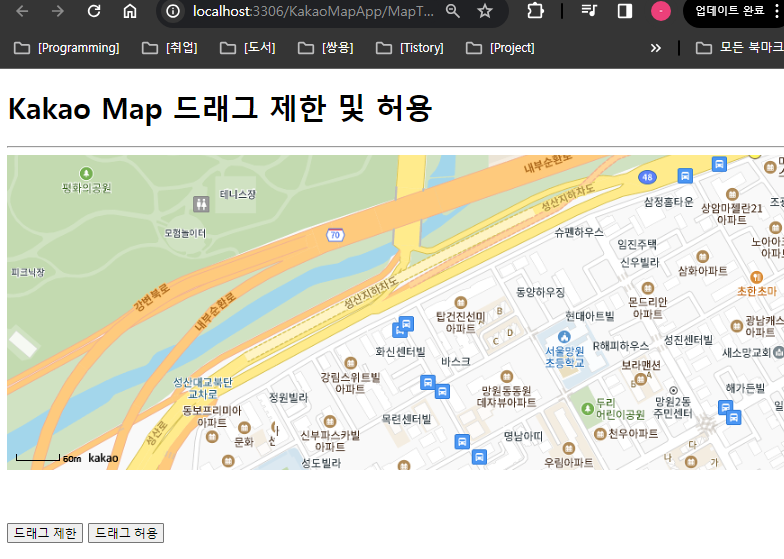The image size is (784, 559).
Task: Click the 화신센터빌 map label
Action: (400, 352)
